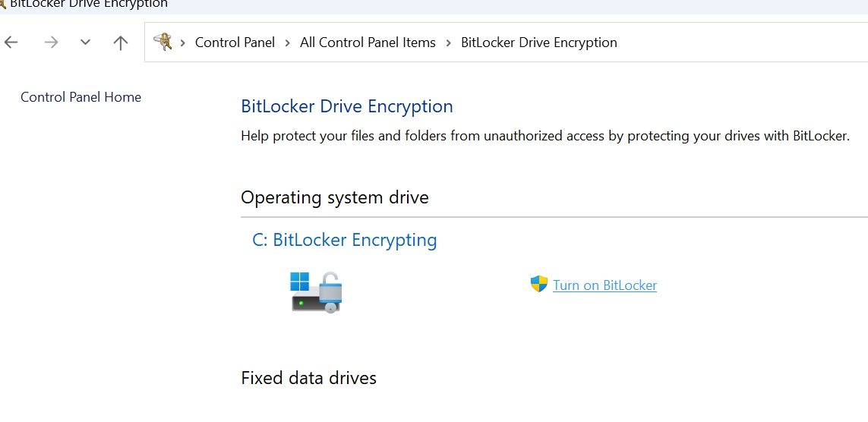
Task: Expand the chevron before Control Panel breadcrumb
Action: tap(183, 43)
